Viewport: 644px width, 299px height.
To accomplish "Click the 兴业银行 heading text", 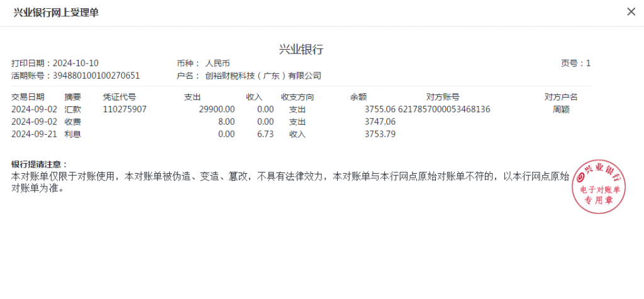I will click(301, 50).
